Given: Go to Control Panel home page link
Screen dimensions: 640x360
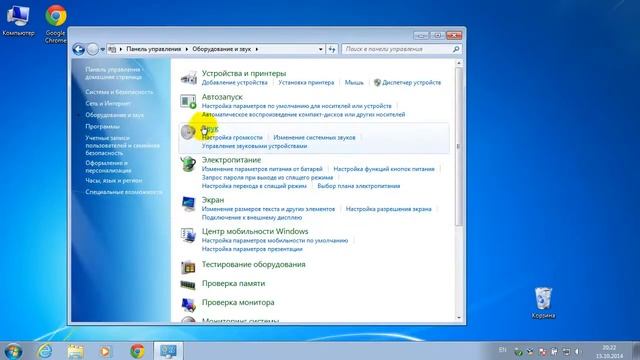Looking at the screenshot, I should (113, 73).
